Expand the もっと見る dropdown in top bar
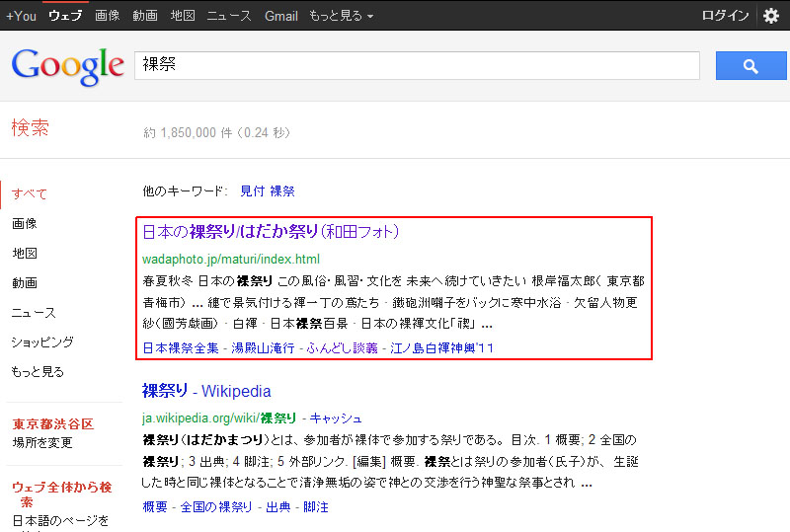The width and height of the screenshot is (790, 532). 341,16
